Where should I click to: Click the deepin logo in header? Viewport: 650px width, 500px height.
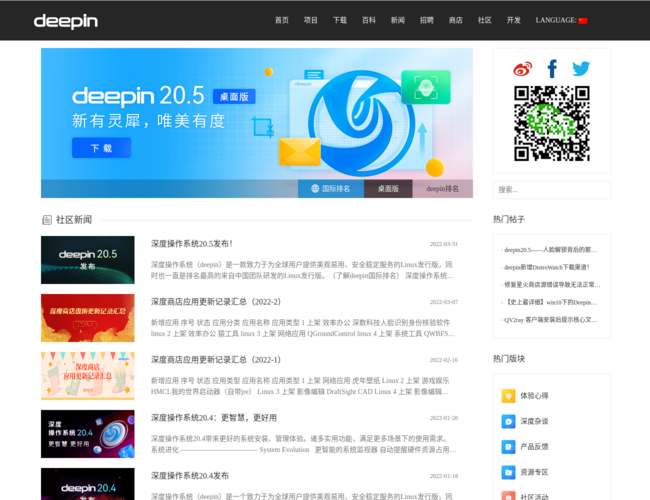click(65, 21)
